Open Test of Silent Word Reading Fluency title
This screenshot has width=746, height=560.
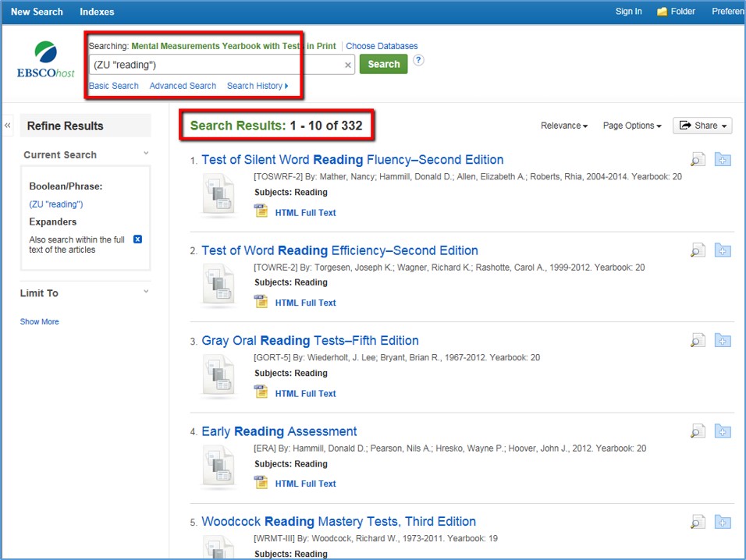coord(353,160)
